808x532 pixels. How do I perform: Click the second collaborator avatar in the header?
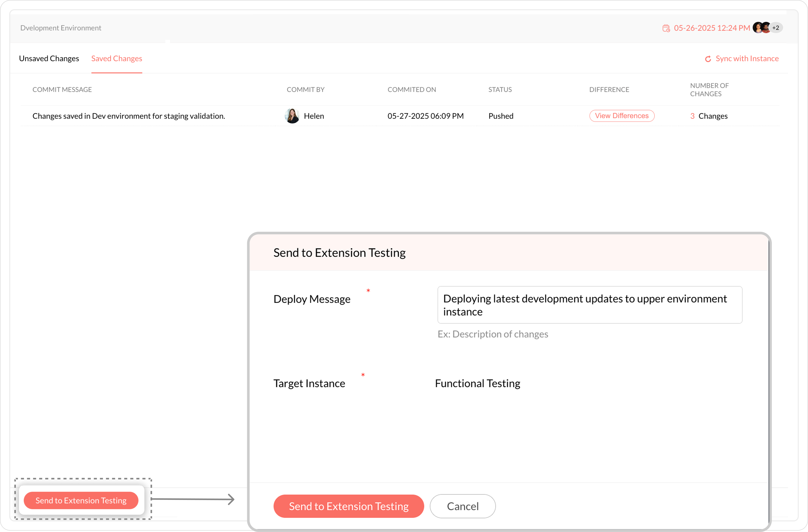click(766, 27)
